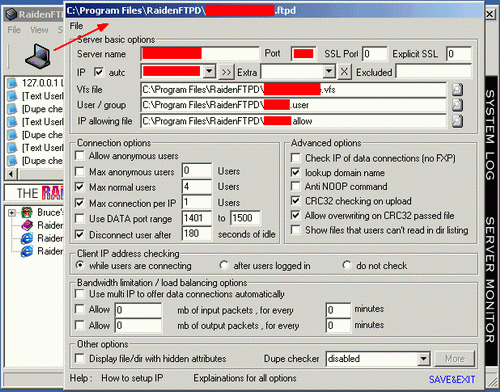This screenshot has height=392, width=500.
Task: Click the More button
Action: (455, 359)
